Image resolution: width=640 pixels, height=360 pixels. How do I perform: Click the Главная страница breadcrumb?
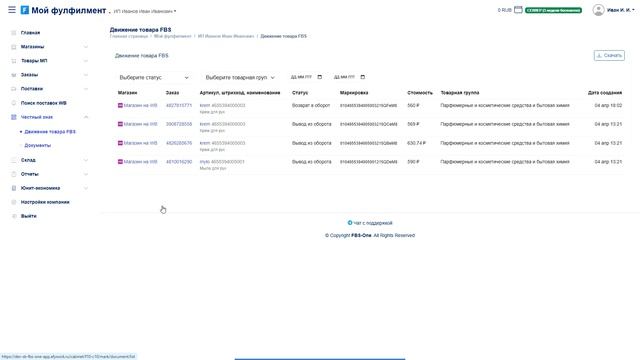pos(129,36)
